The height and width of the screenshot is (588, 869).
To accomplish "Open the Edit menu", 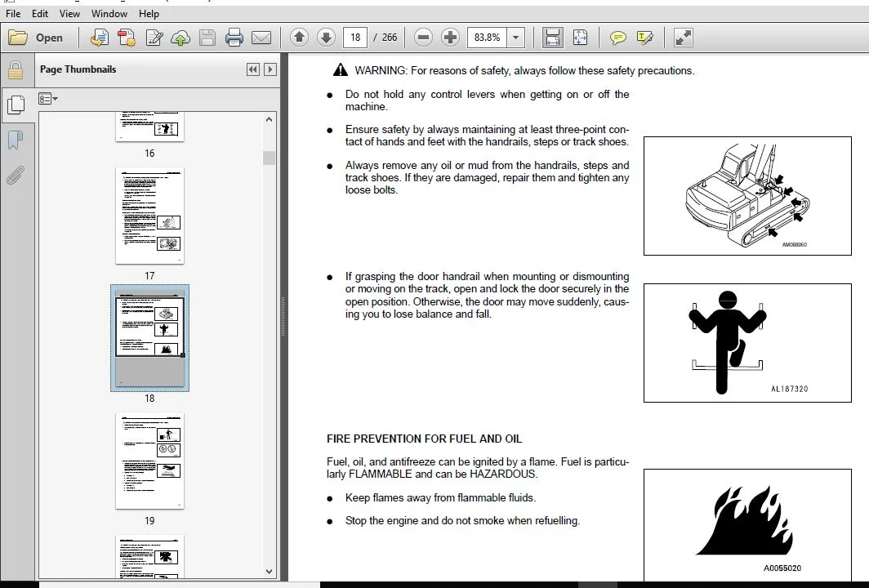I will tap(39, 13).
